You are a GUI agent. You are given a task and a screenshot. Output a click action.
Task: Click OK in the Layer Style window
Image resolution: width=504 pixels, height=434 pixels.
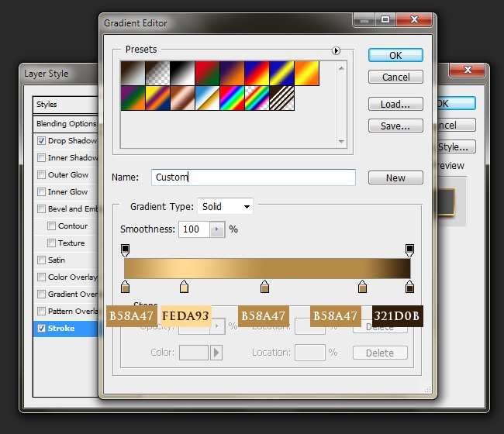click(456, 103)
